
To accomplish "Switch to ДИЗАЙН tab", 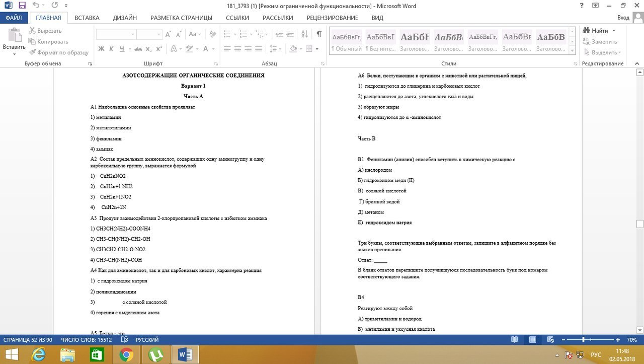I will (125, 18).
